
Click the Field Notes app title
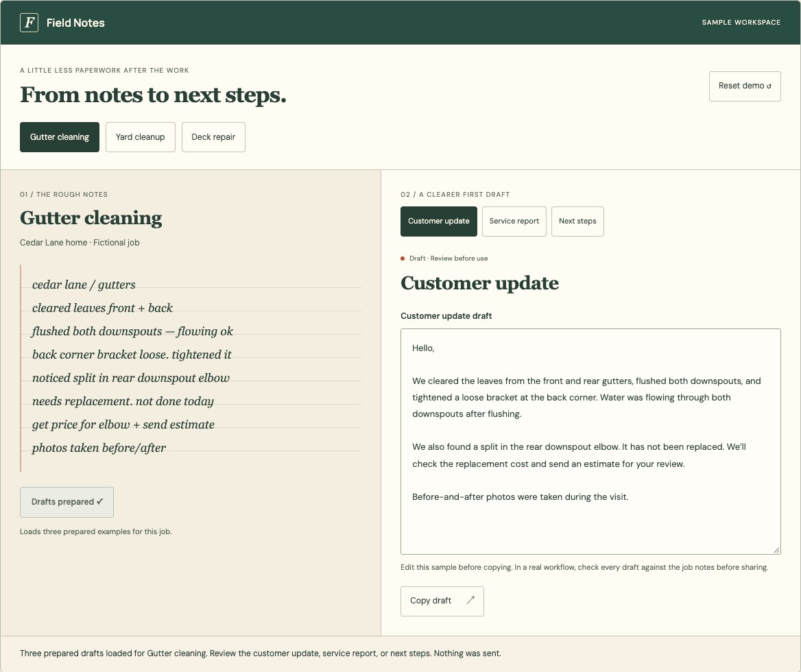pyautogui.click(x=75, y=23)
